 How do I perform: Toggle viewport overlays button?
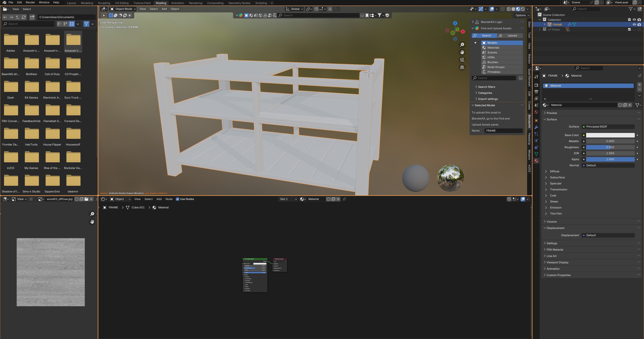click(492, 9)
